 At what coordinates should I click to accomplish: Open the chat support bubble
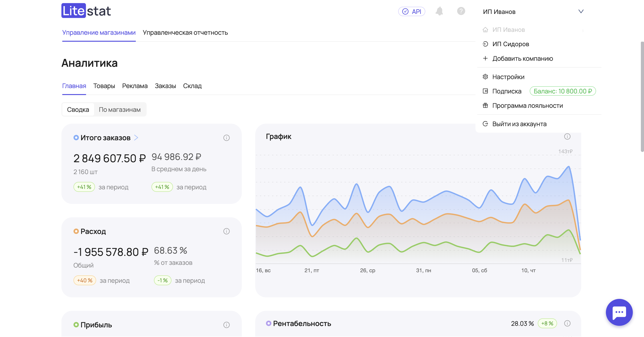tap(619, 312)
